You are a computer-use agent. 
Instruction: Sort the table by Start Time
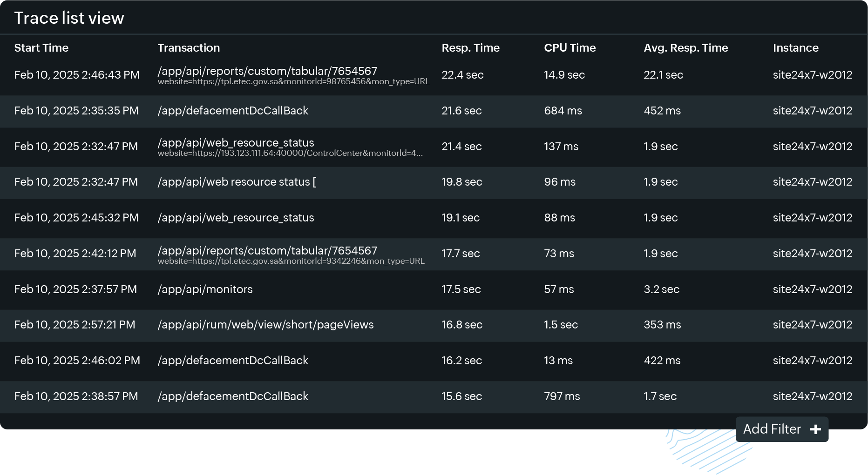pos(41,47)
